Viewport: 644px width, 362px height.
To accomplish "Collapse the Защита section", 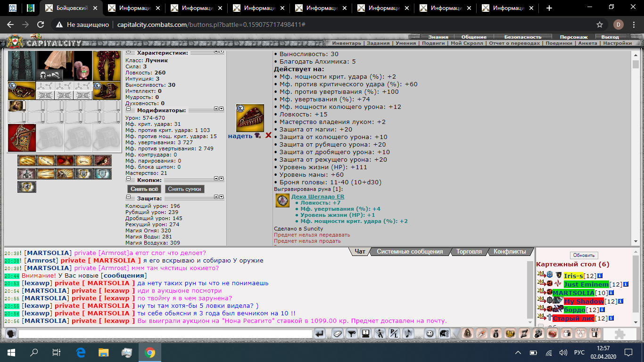I will pyautogui.click(x=128, y=197).
